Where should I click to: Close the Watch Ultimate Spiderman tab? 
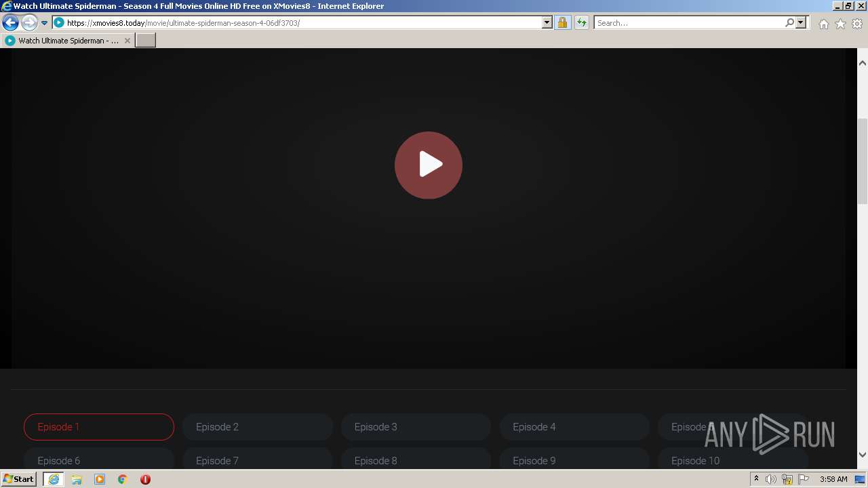coord(127,41)
